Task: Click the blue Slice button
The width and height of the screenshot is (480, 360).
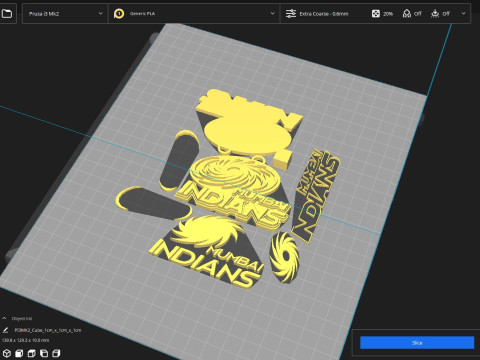Action: click(417, 343)
